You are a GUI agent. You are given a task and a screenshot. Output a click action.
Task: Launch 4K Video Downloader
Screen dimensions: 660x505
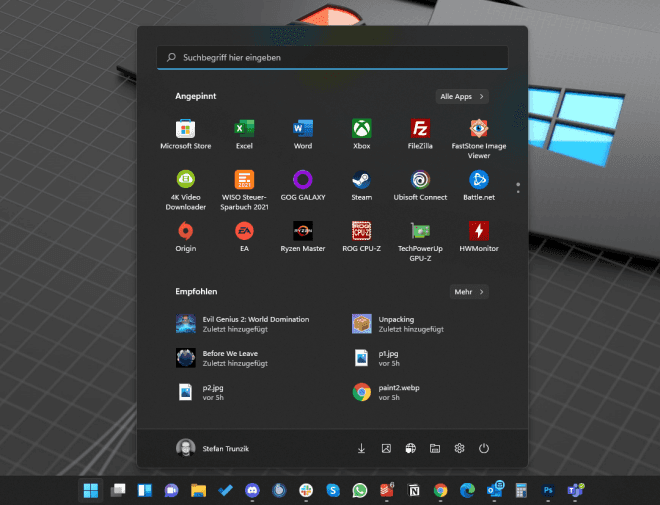tap(186, 190)
